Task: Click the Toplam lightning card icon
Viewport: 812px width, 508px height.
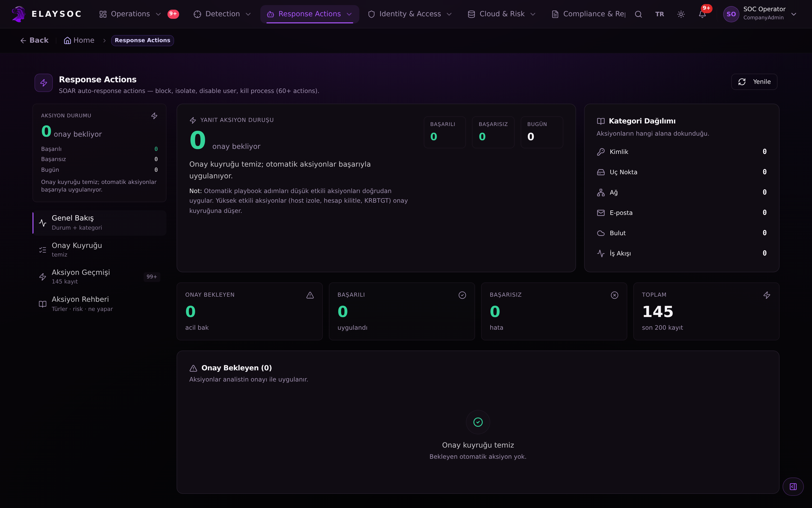Action: pyautogui.click(x=767, y=295)
